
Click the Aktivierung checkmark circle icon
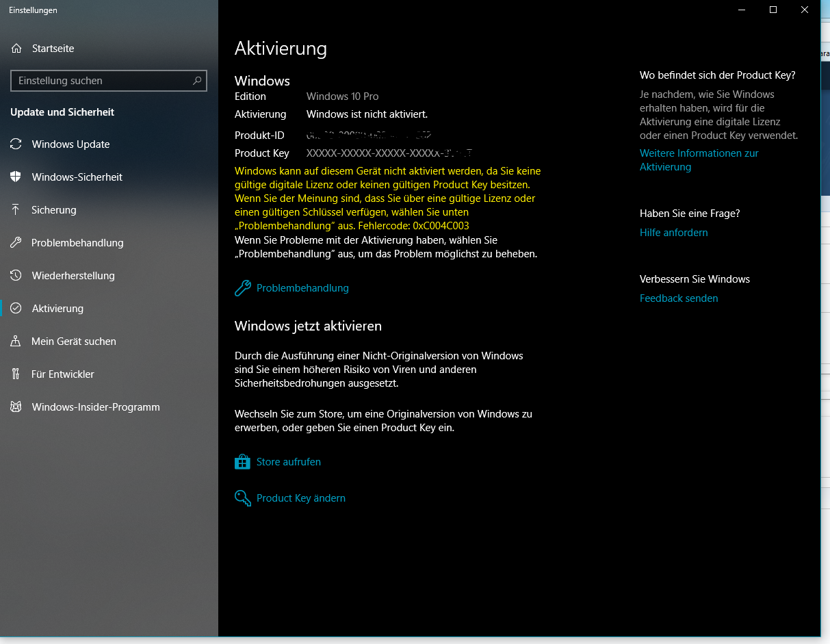(x=16, y=309)
